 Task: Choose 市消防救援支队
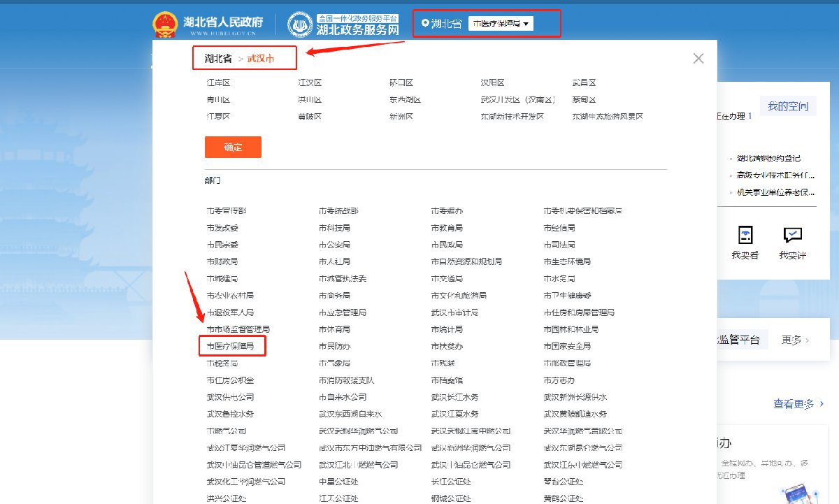pyautogui.click(x=346, y=380)
